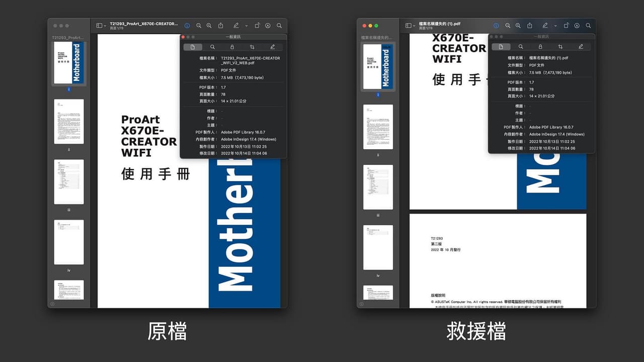Click add page button at bottom of left sidebar
The width and height of the screenshot is (644, 362).
pos(52,304)
